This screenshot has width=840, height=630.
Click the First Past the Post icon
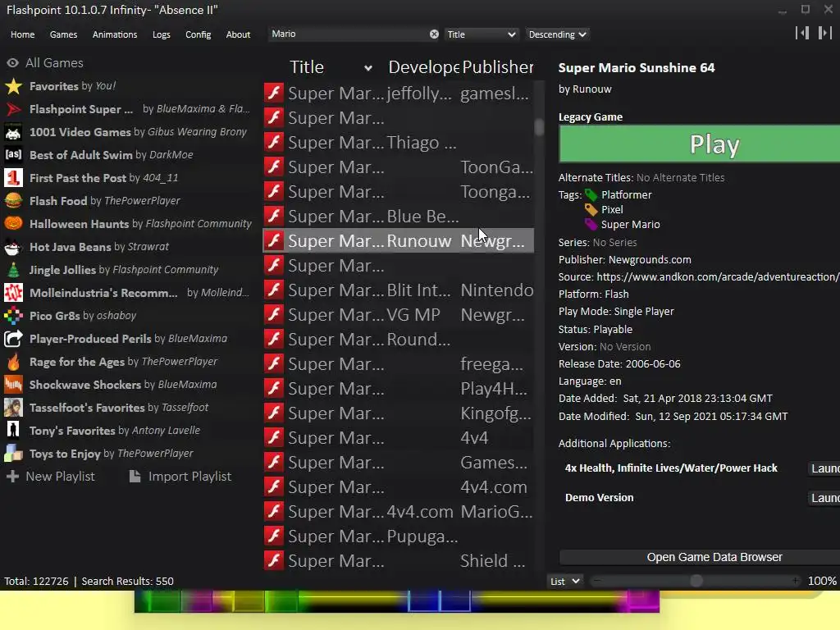(13, 178)
